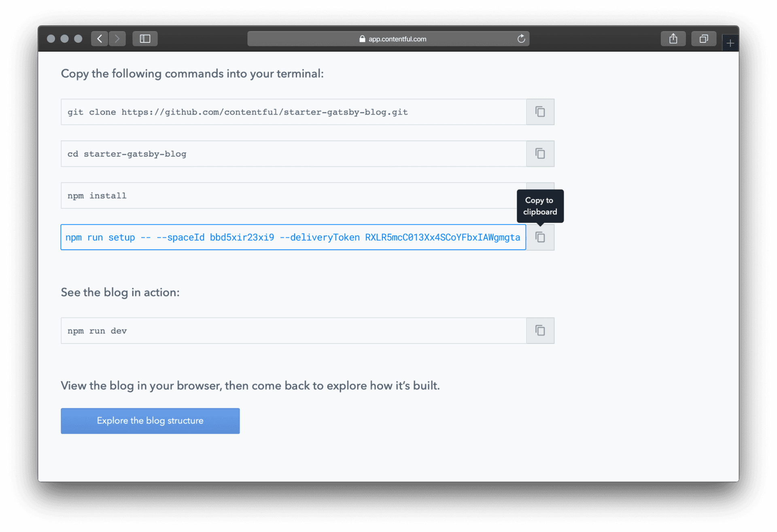The image size is (777, 532).
Task: Click the Safari reload page icon
Action: (521, 39)
